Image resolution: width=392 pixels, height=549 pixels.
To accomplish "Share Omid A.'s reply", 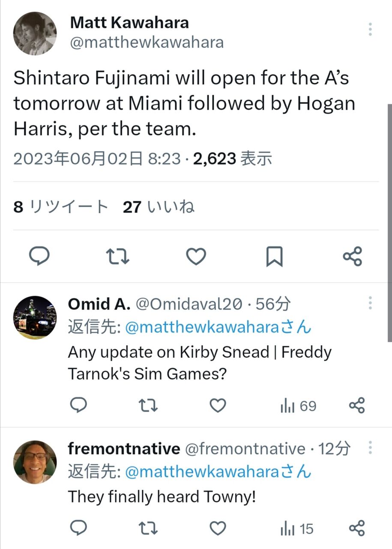I will coord(357,405).
